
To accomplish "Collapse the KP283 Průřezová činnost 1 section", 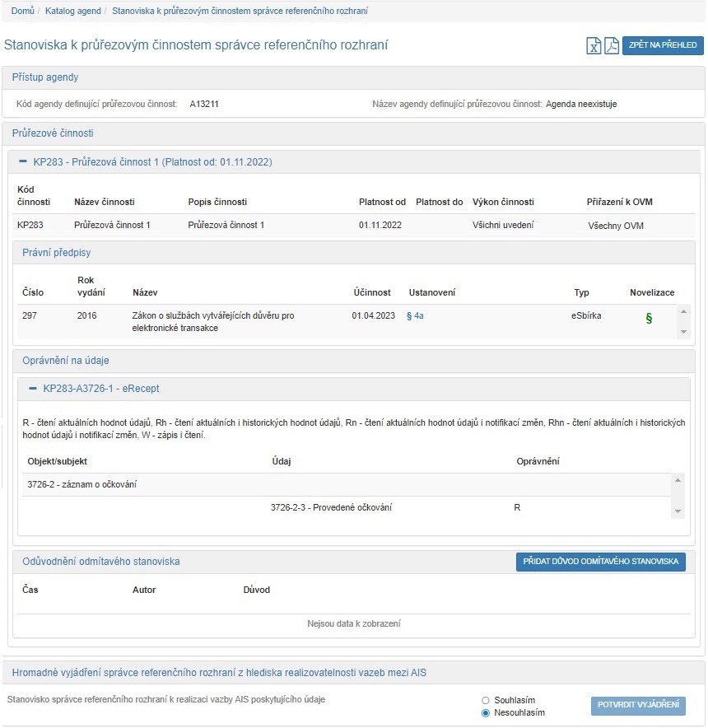I will tap(152, 162).
